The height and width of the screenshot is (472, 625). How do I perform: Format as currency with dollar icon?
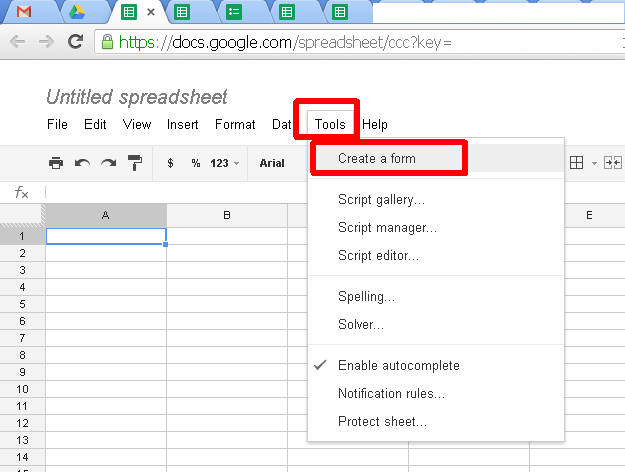point(171,163)
